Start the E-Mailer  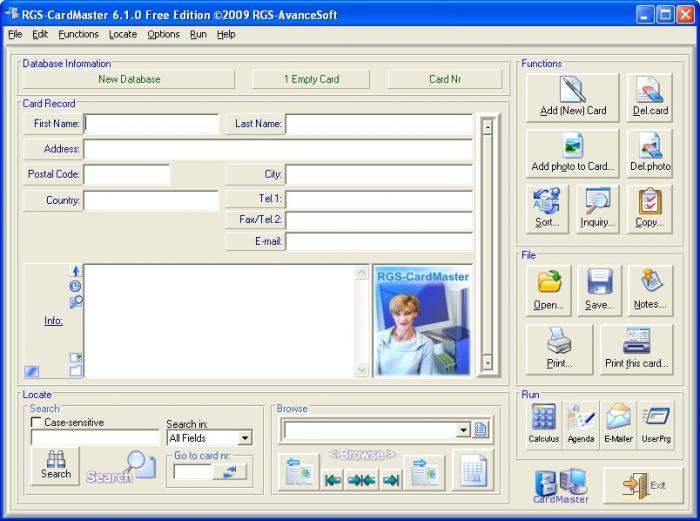(x=618, y=424)
